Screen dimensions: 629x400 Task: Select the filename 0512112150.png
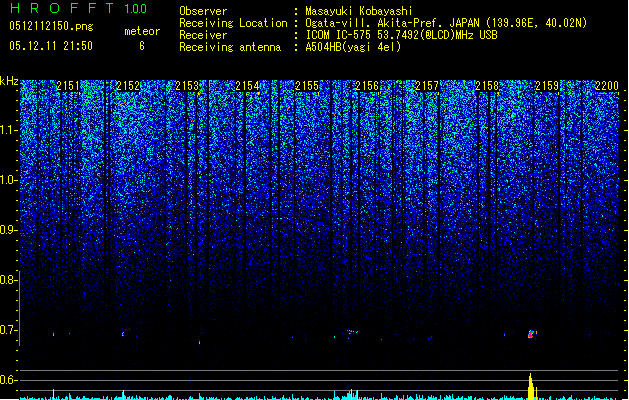[51, 26]
